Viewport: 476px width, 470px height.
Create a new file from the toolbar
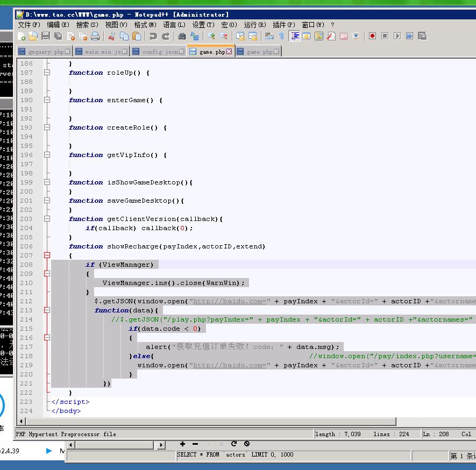(x=22, y=37)
